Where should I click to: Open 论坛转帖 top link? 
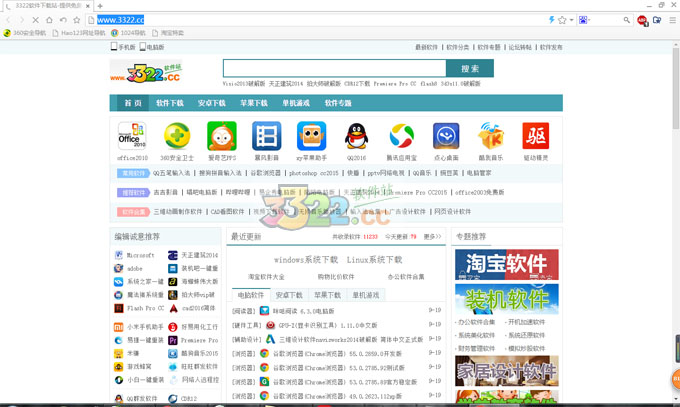coord(520,47)
